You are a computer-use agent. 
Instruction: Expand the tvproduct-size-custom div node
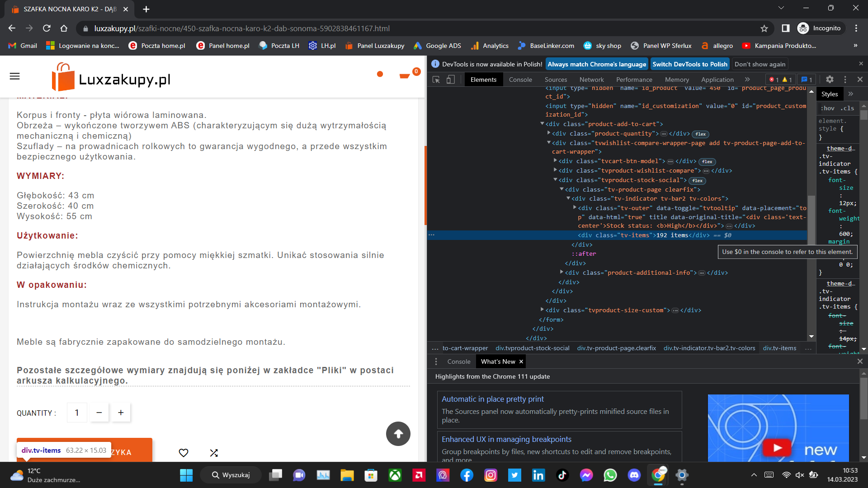(x=542, y=310)
